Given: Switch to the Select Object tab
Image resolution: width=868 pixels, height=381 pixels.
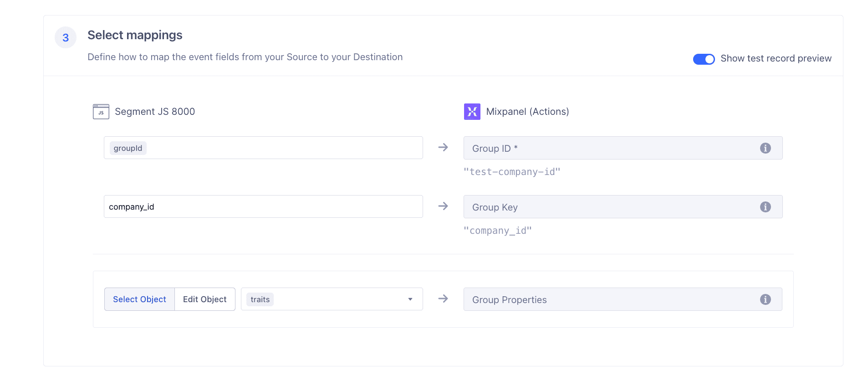Looking at the screenshot, I should coord(139,299).
